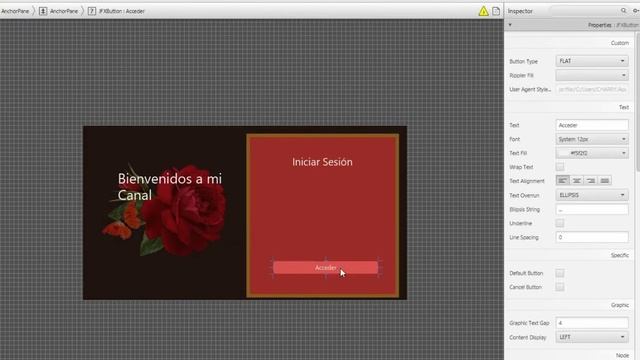Viewport: 640px width, 360px height.
Task: Select center text alignment
Action: click(576, 180)
